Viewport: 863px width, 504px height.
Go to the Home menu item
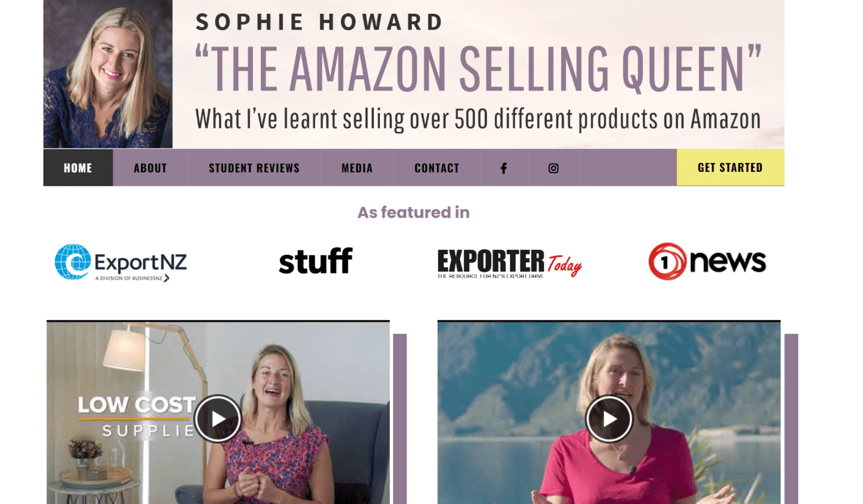(x=78, y=168)
